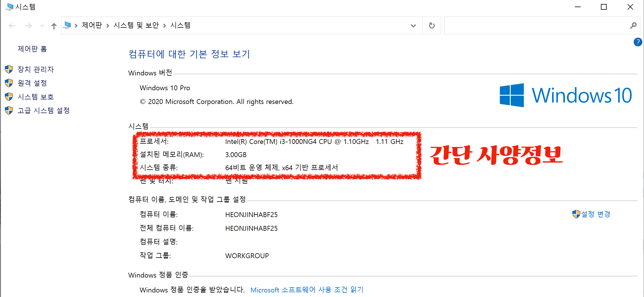
Task: Expand chevron after 제어판 breadcrumb
Action: click(108, 26)
